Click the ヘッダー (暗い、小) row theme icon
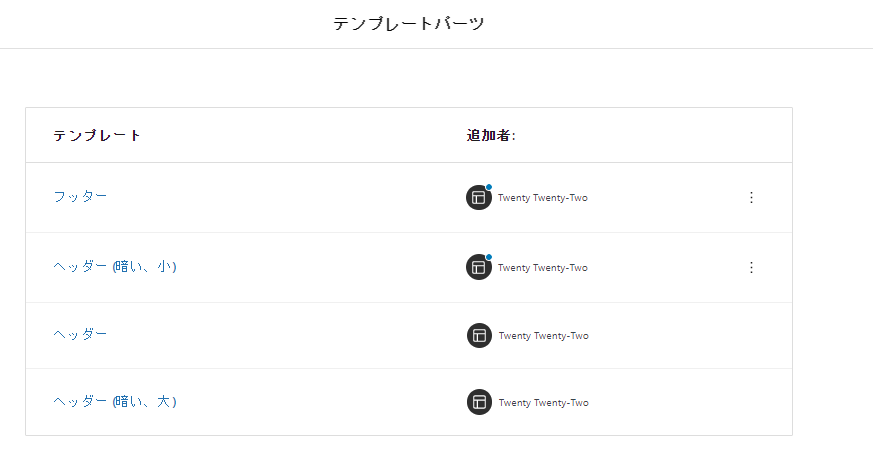Screen dimensions: 873x470 (x=478, y=268)
